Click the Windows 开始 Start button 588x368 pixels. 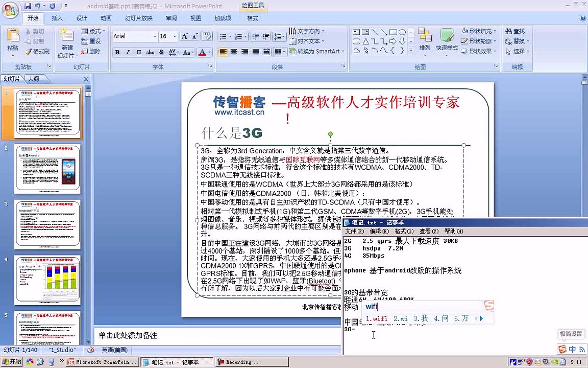pos(11,362)
